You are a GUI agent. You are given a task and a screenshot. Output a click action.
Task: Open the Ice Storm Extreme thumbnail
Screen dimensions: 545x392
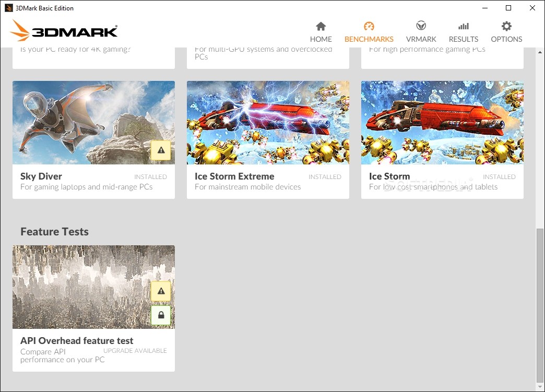[268, 123]
